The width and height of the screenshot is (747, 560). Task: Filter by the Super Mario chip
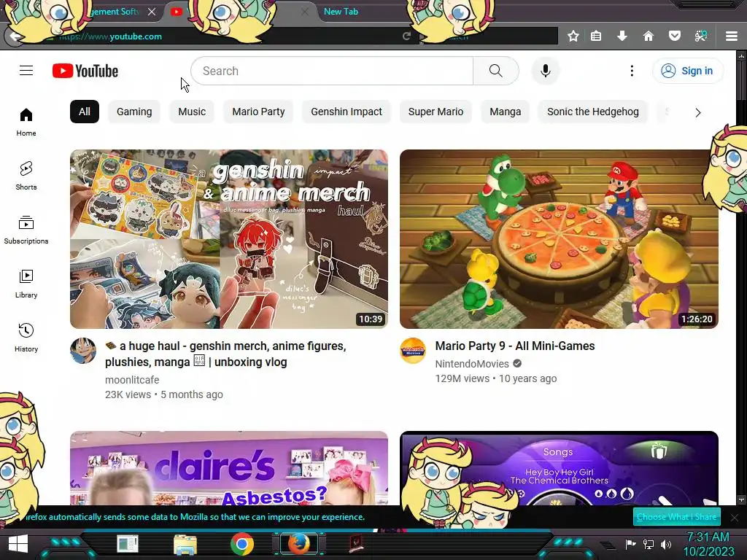pos(436,112)
